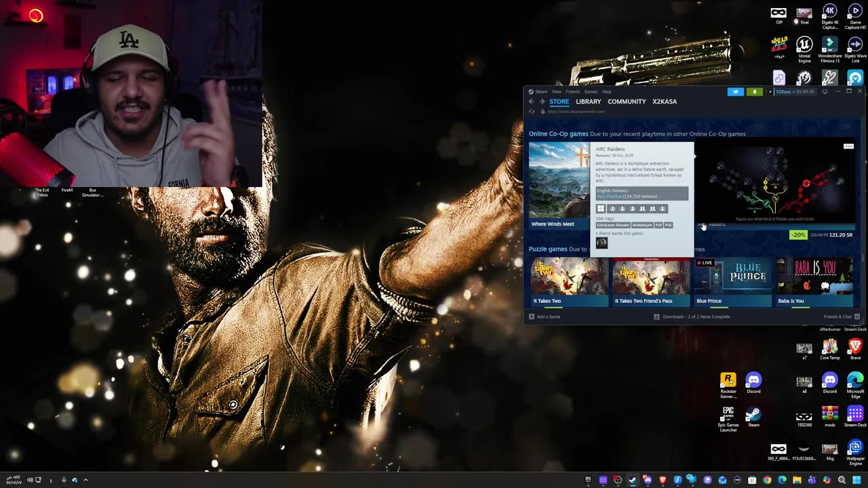This screenshot has width=868, height=488.
Task: Select the 'hhg' video file on desktop
Action: [x=829, y=452]
